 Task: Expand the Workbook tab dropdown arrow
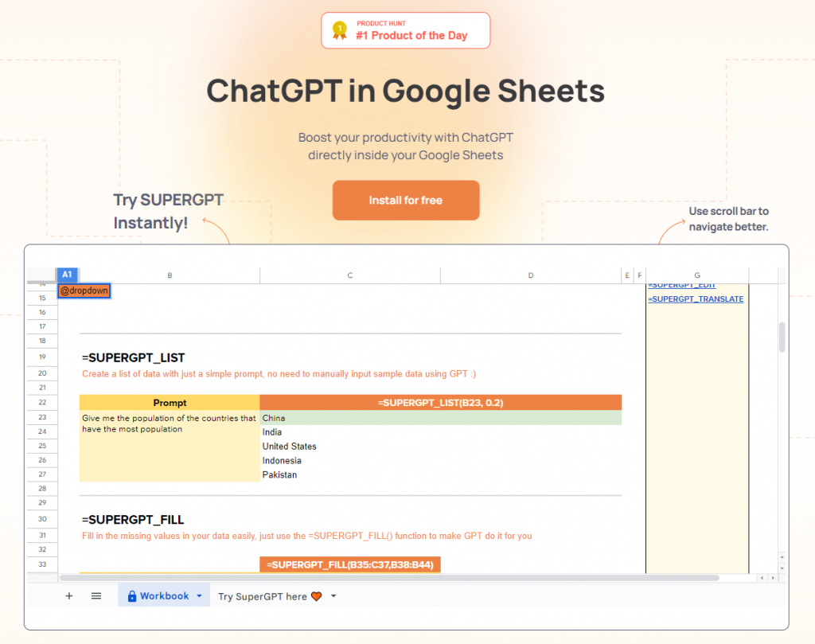(199, 596)
